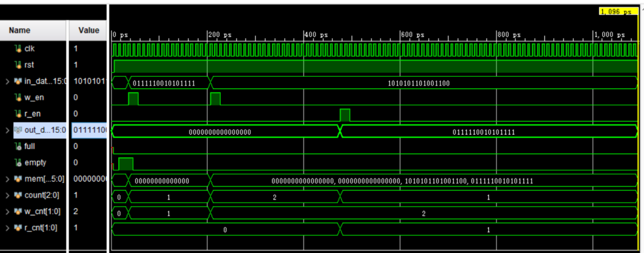Expand the out_d bus signal

click(x=7, y=130)
